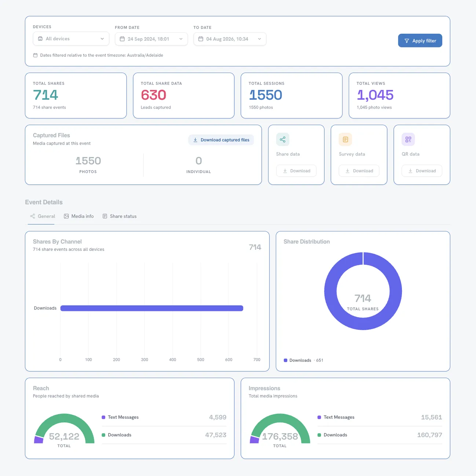476x476 pixels.
Task: Click the chevron in the From Date field
Action: (x=181, y=39)
